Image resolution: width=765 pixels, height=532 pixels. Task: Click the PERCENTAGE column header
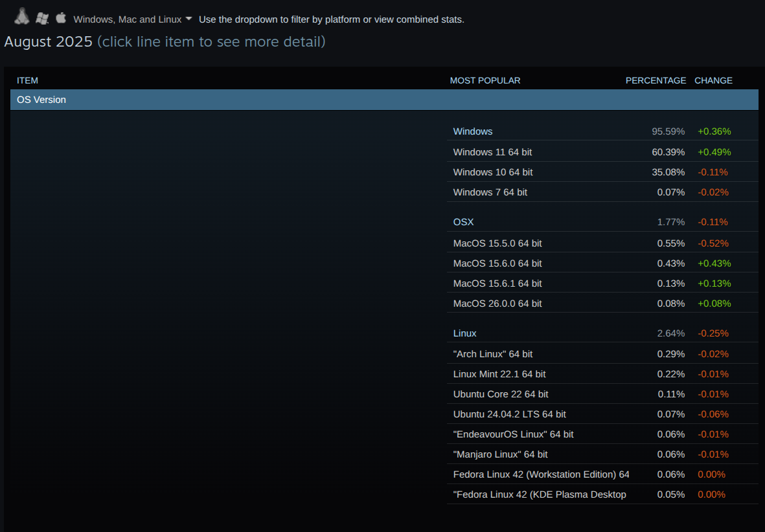(656, 80)
